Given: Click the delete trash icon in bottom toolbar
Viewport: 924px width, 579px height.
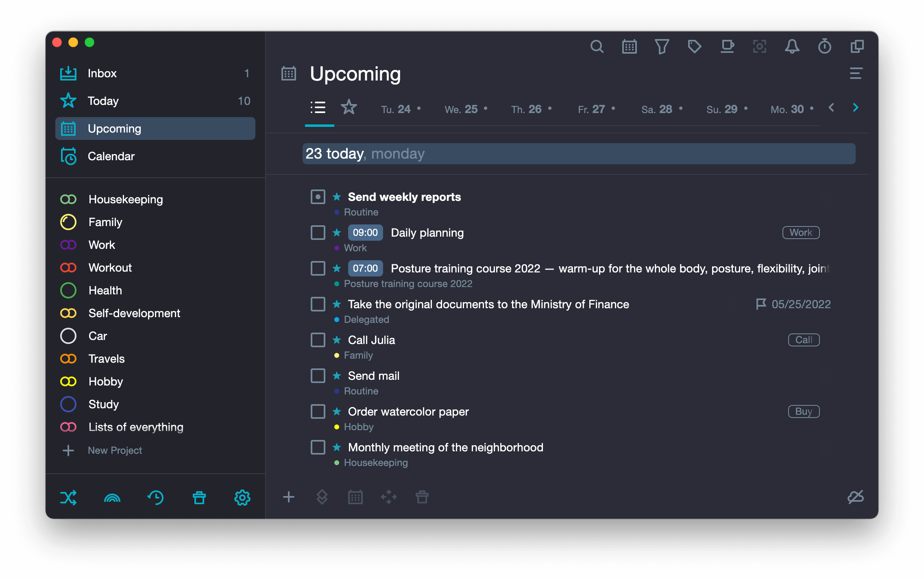Looking at the screenshot, I should tap(422, 497).
